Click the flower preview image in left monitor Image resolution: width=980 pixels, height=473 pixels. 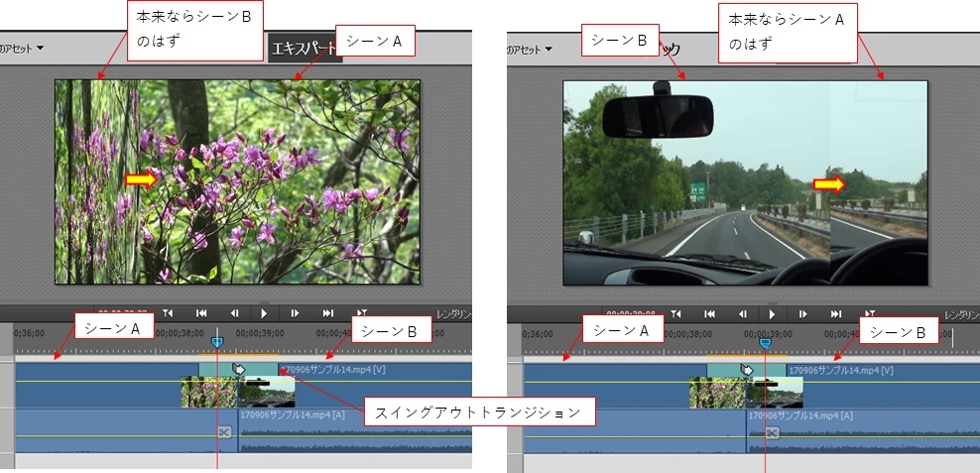[237, 181]
